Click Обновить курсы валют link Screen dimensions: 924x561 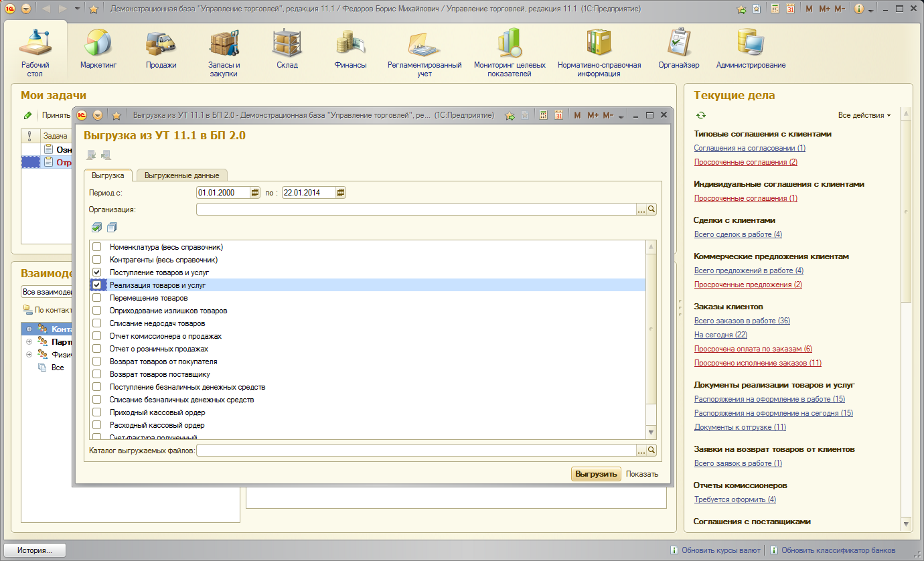[x=720, y=550]
